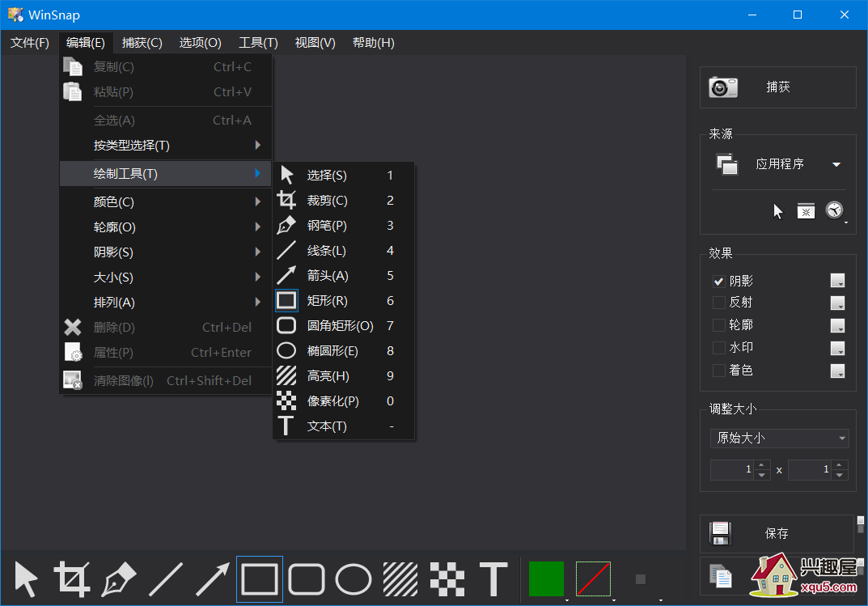Select the highlight hatched tool in bottom toolbar
The image size is (868, 606).
click(400, 579)
